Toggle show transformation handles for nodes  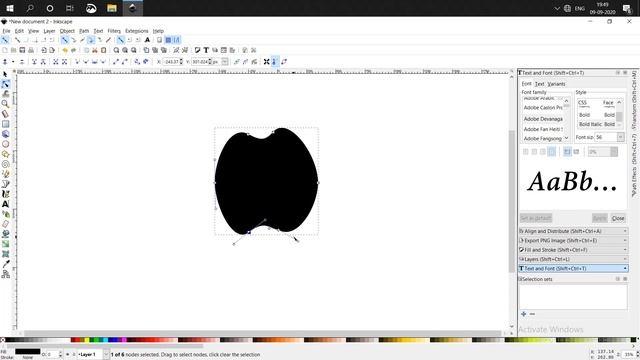coord(266,62)
